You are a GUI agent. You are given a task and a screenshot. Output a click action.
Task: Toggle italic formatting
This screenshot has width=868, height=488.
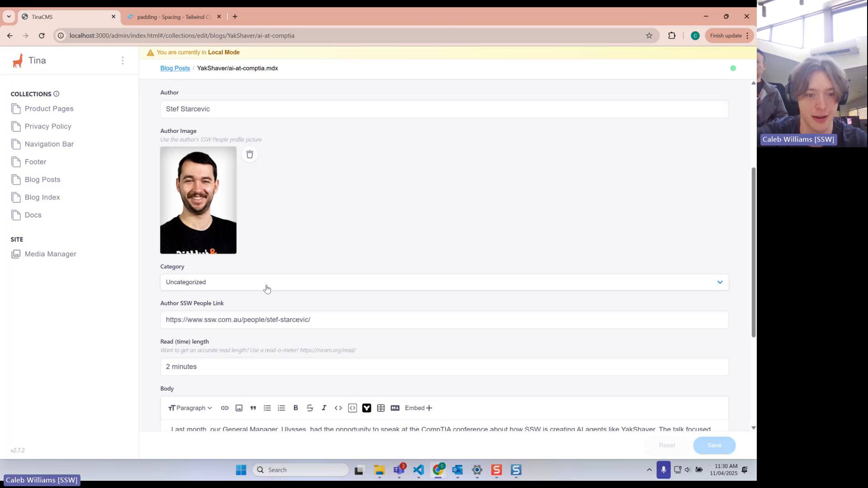pyautogui.click(x=324, y=408)
